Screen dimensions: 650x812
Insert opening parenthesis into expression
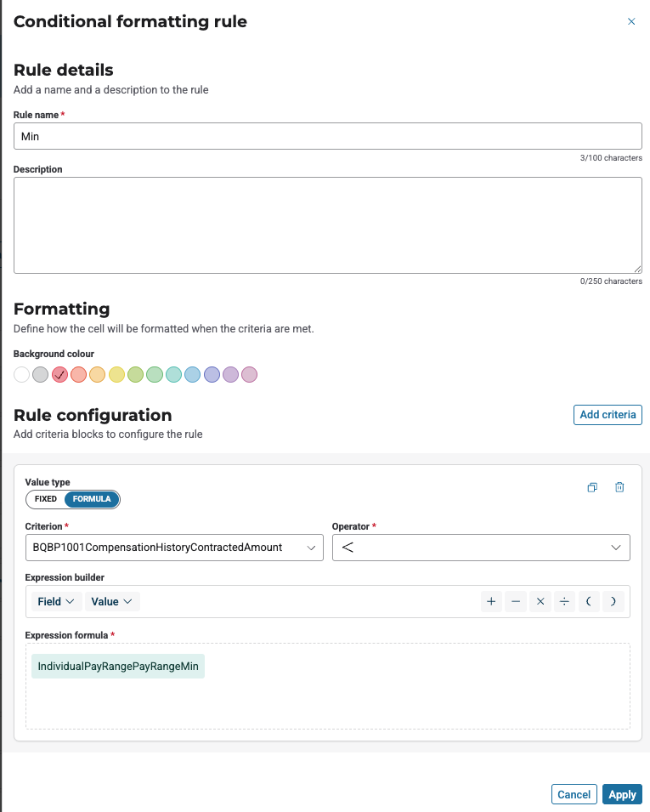[x=588, y=602]
